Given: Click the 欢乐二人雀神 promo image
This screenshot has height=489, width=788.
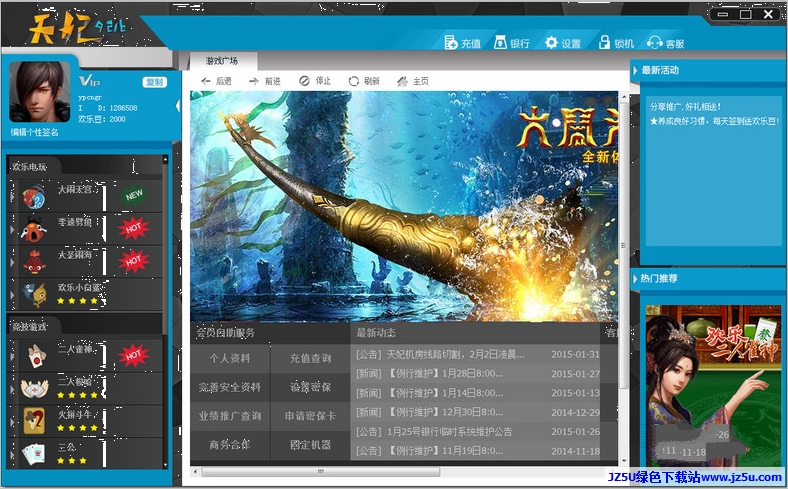Looking at the screenshot, I should pyautogui.click(x=713, y=386).
